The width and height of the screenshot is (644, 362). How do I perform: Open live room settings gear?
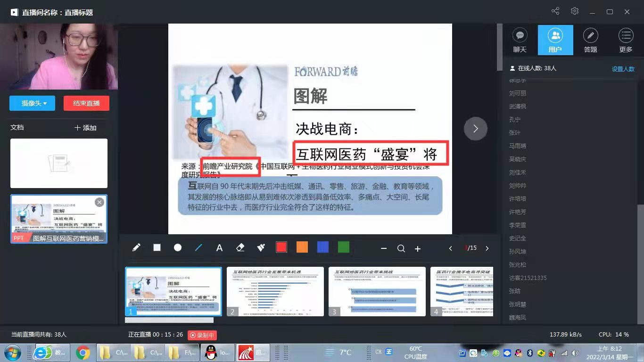pos(574,11)
